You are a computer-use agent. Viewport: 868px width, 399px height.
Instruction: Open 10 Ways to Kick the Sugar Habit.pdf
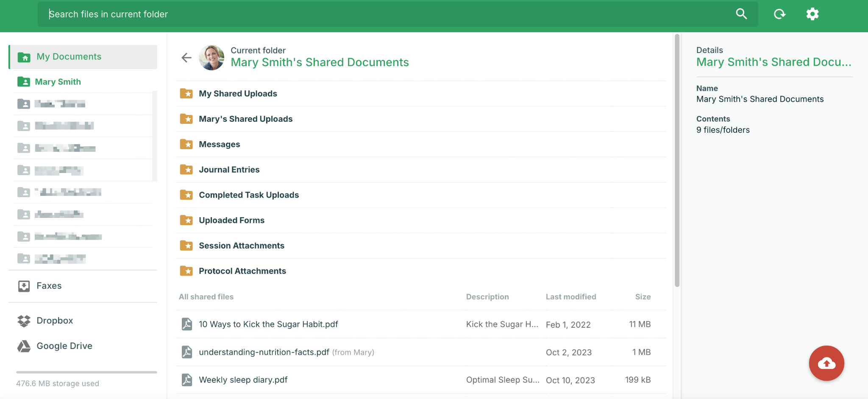(x=268, y=324)
